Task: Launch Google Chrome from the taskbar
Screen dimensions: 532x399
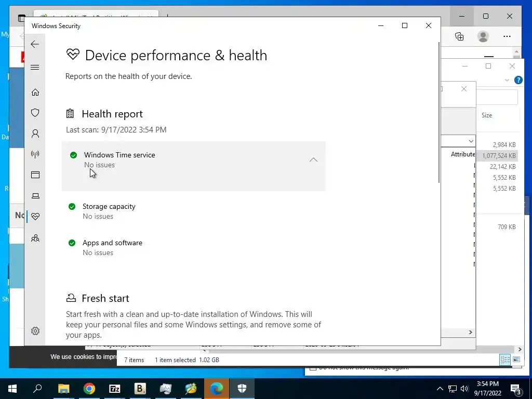Action: tap(89, 389)
